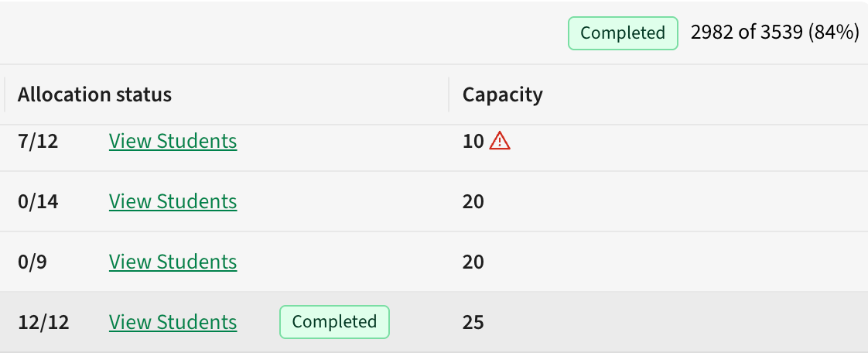The width and height of the screenshot is (868, 353).
Task: Open View Students for the 0/9 row
Action: tap(173, 262)
